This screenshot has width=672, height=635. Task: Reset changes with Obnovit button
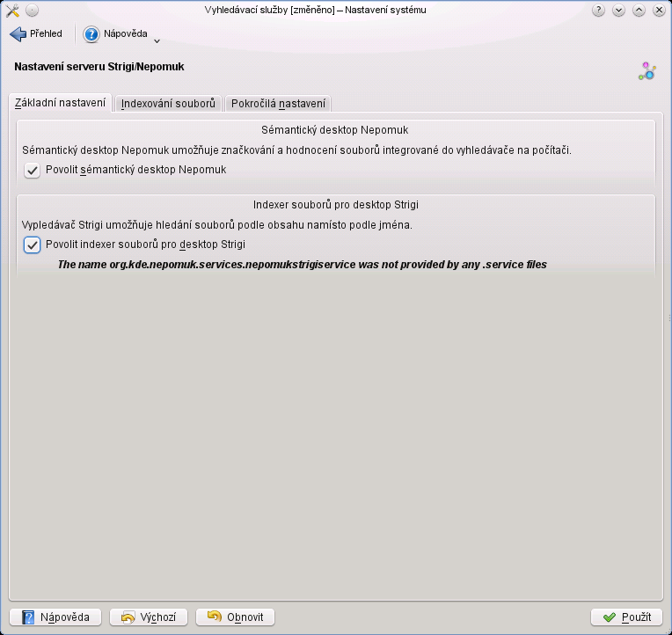pos(235,617)
